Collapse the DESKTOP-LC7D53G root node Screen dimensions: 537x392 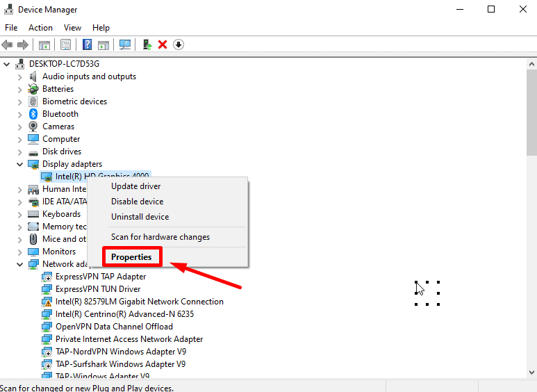[x=7, y=64]
